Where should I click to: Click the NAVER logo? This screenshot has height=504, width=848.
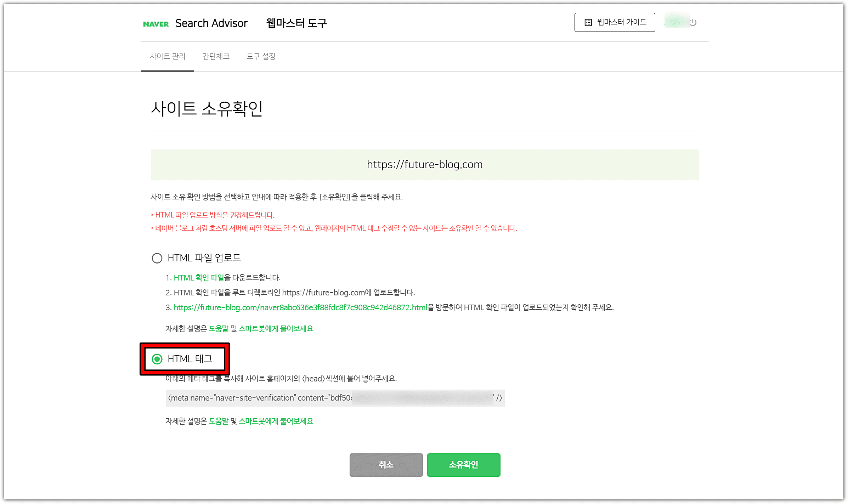pos(156,24)
